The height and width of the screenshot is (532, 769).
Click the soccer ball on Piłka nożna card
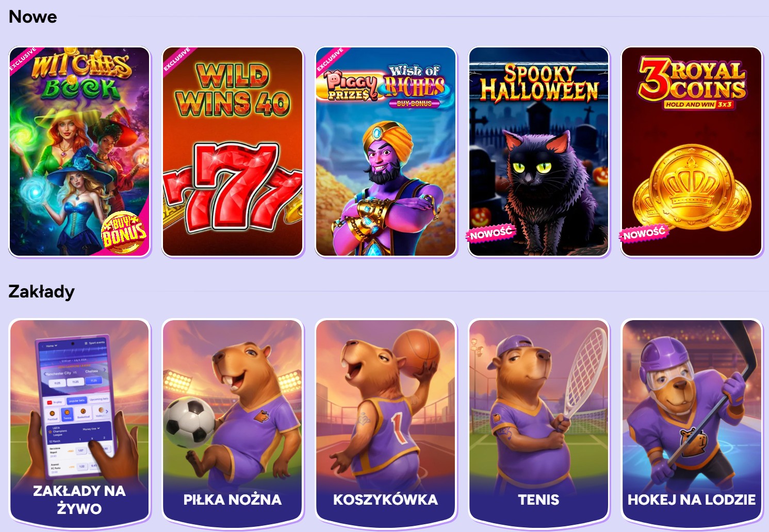tap(189, 422)
